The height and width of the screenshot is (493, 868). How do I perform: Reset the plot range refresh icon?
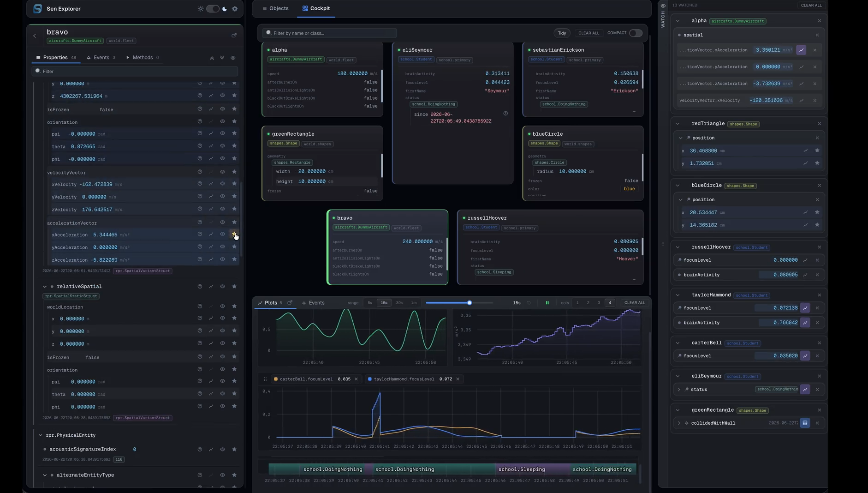click(529, 303)
